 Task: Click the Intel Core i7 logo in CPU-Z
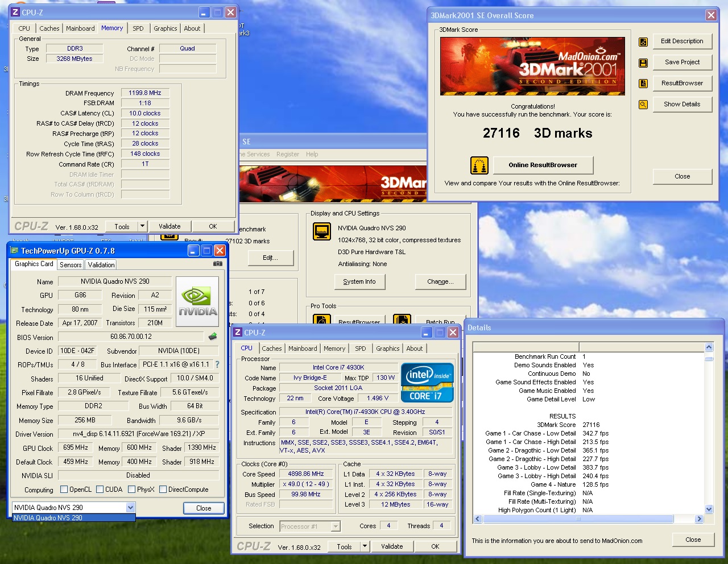pyautogui.click(x=427, y=383)
